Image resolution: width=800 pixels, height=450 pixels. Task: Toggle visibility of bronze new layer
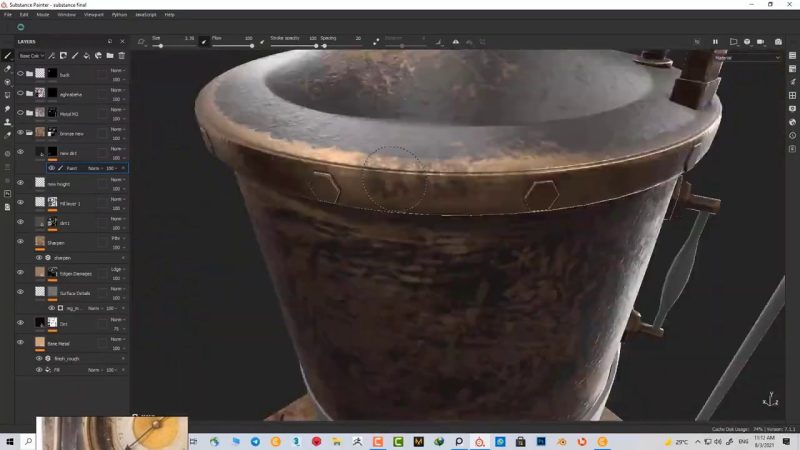click(20, 132)
